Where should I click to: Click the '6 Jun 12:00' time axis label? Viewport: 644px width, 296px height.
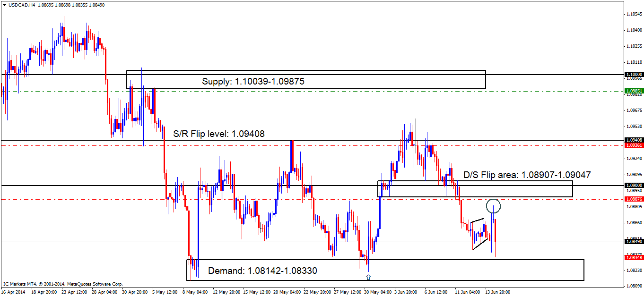[435, 292]
